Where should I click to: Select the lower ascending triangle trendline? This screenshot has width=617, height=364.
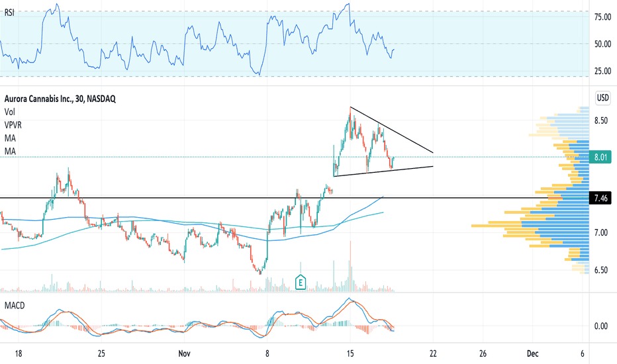click(384, 171)
